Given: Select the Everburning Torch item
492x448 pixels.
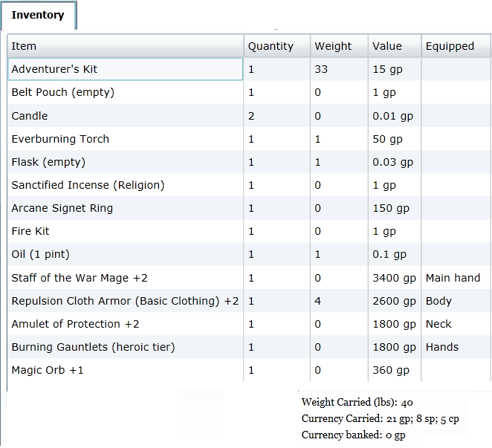Looking at the screenshot, I should (x=60, y=139).
